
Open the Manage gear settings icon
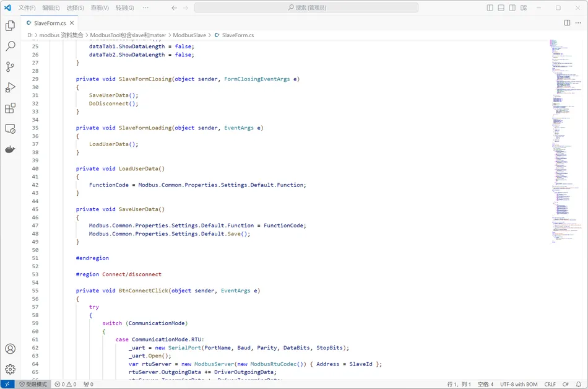tap(10, 369)
